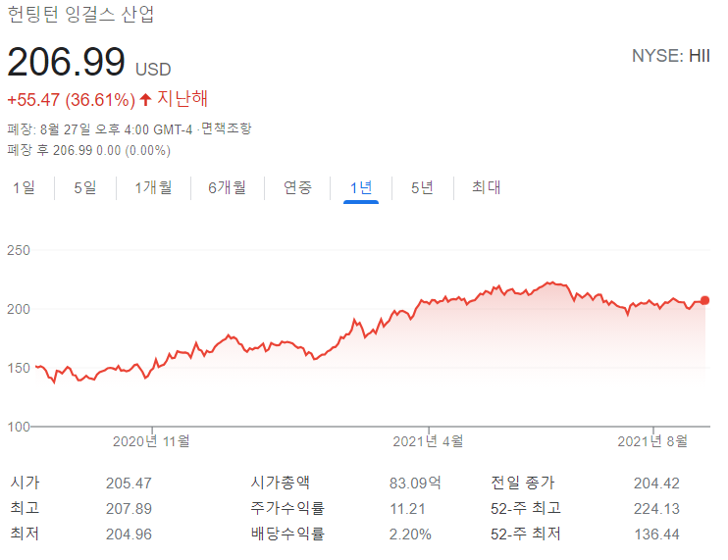Click the red endpoint dot on chart

point(704,301)
